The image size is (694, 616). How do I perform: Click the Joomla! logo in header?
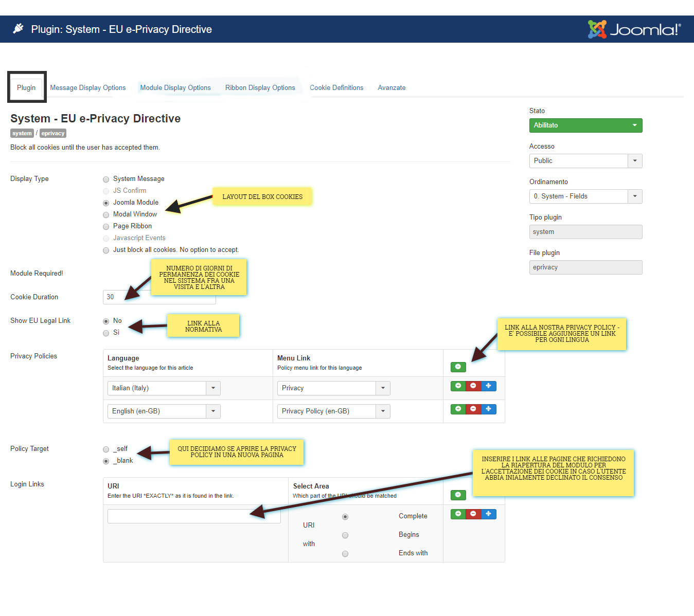634,29
